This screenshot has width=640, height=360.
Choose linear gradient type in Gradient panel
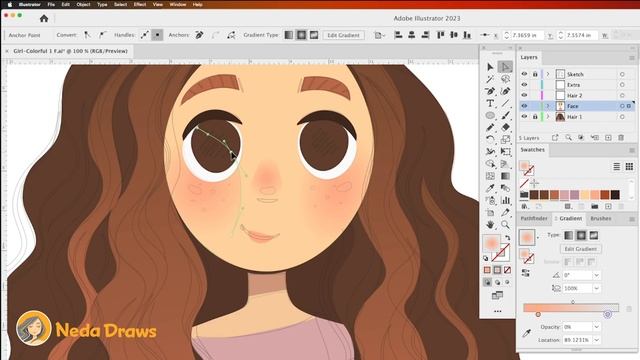pos(569,236)
